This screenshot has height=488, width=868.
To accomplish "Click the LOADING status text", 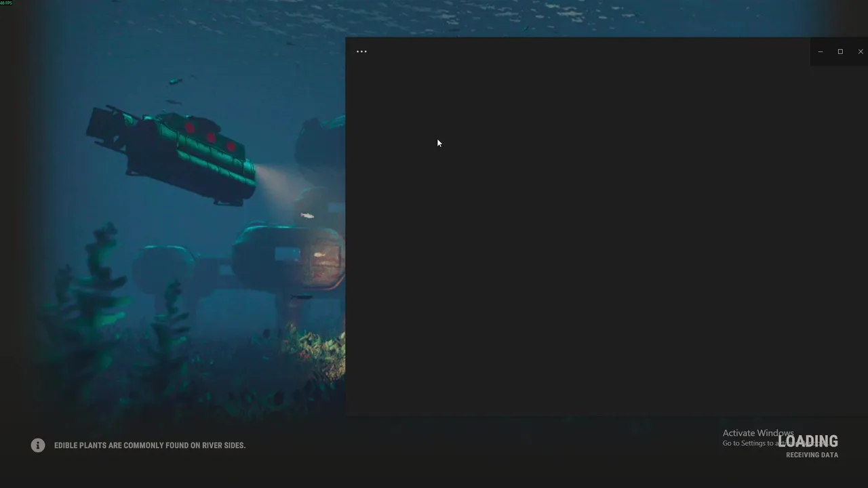I will (x=808, y=441).
